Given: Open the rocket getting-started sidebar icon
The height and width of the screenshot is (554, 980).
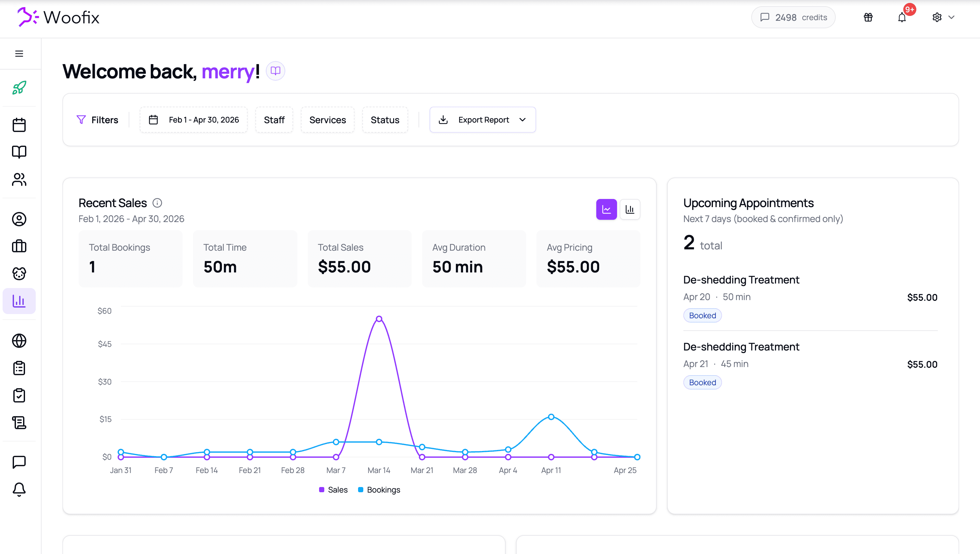Looking at the screenshot, I should [19, 87].
